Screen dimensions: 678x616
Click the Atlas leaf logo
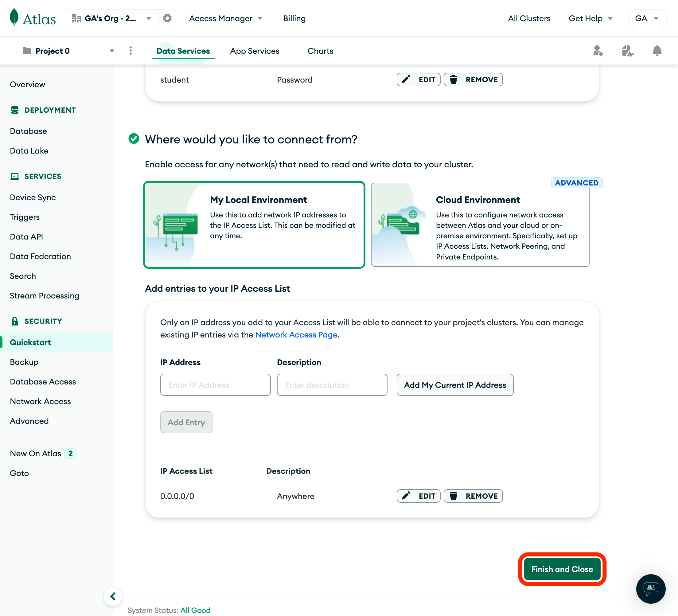click(x=14, y=18)
